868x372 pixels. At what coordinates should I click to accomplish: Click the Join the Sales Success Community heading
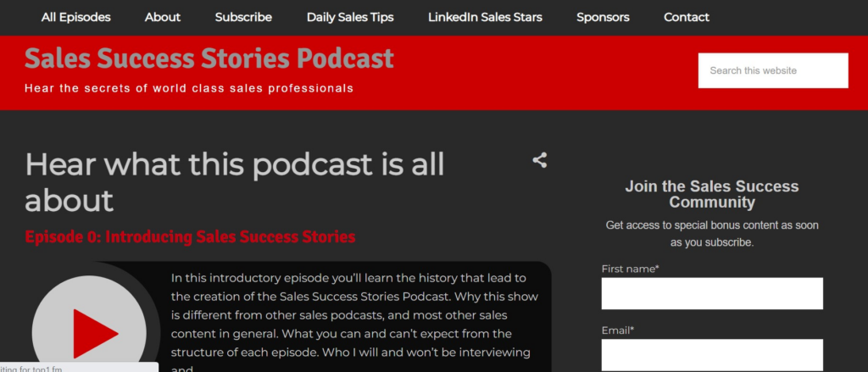point(712,194)
